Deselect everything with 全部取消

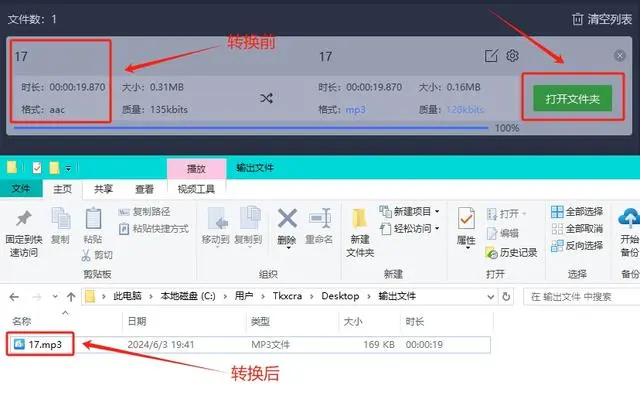click(x=577, y=228)
